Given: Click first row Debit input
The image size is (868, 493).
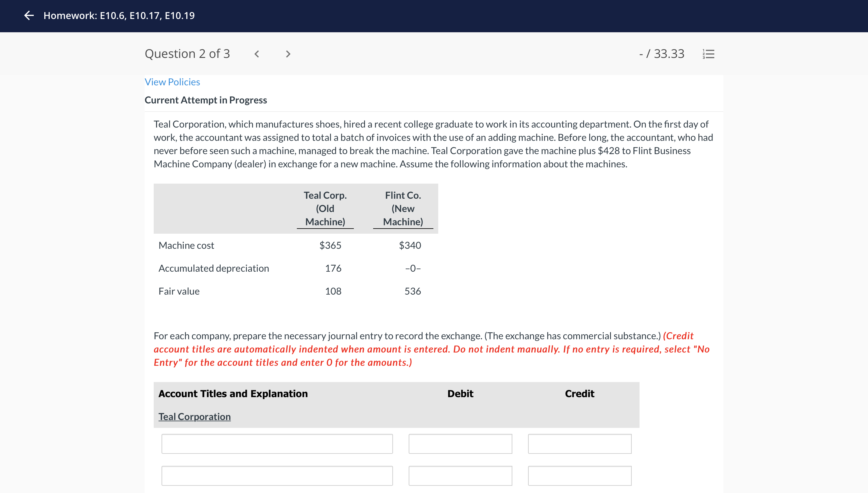Looking at the screenshot, I should pyautogui.click(x=460, y=444).
